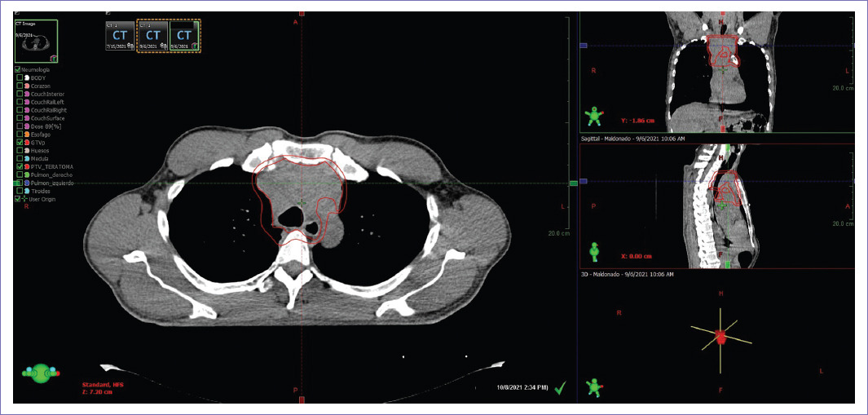Show the Corazon structure
This screenshot has width=868, height=415.
[x=20, y=86]
